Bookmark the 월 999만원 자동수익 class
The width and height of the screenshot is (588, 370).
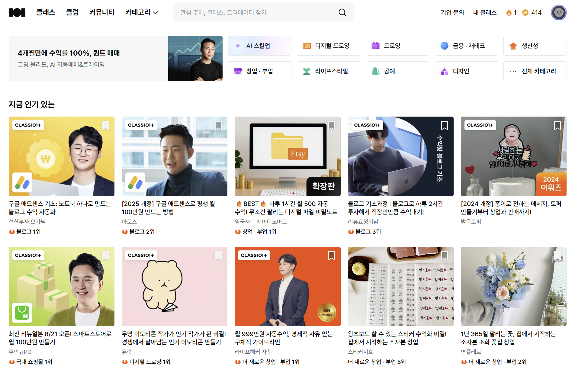tap(331, 256)
